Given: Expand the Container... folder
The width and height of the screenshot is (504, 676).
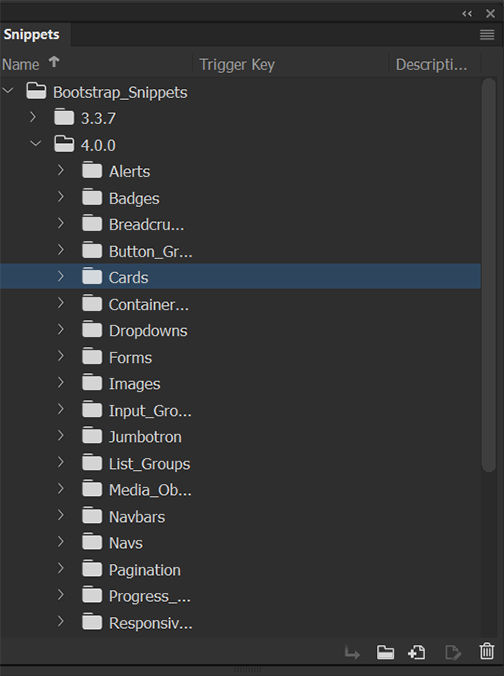Looking at the screenshot, I should pos(61,303).
